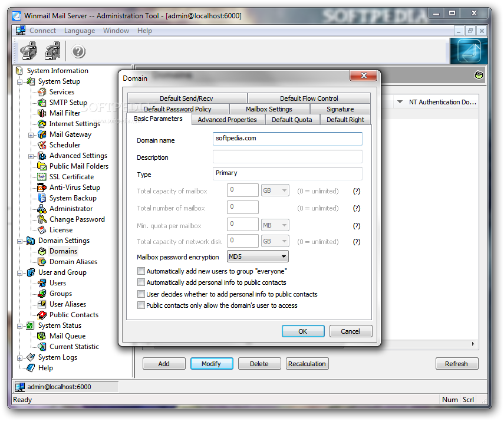Click the Public Contacts icon

[x=42, y=315]
